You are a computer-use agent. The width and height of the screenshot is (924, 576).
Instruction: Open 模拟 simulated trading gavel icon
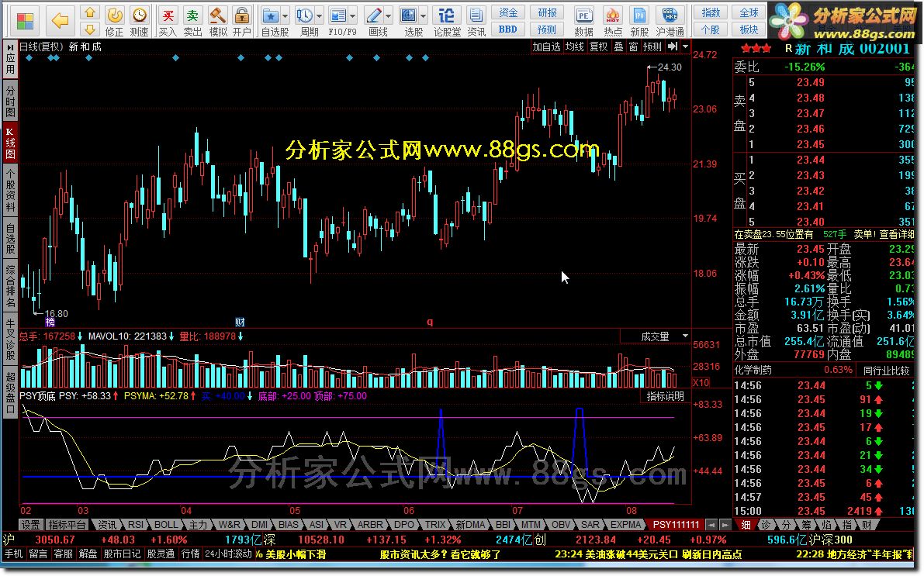click(217, 21)
